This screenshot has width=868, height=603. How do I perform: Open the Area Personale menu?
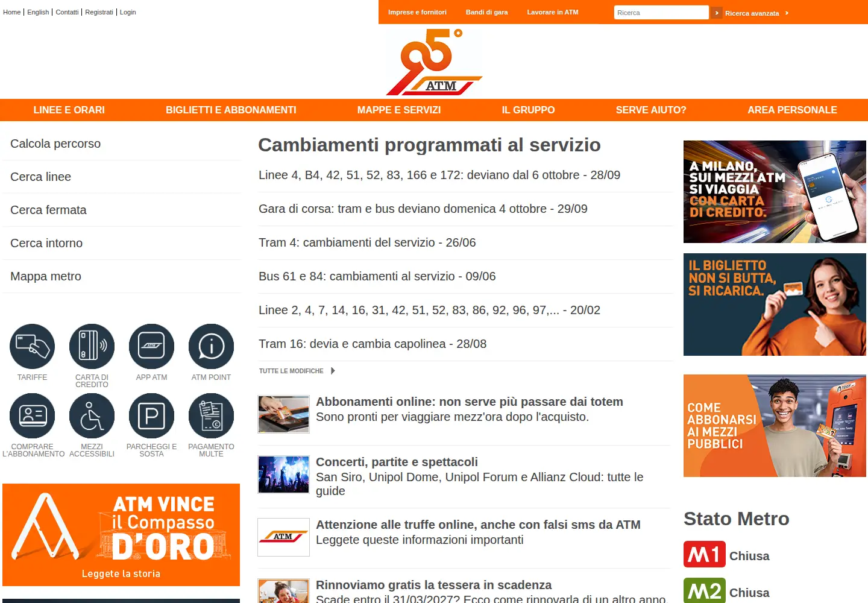(x=792, y=110)
